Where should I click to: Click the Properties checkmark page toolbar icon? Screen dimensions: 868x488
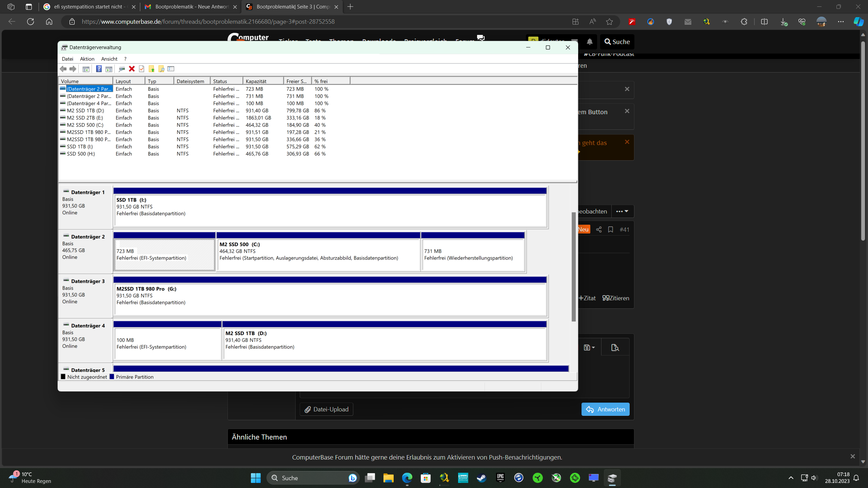point(142,69)
